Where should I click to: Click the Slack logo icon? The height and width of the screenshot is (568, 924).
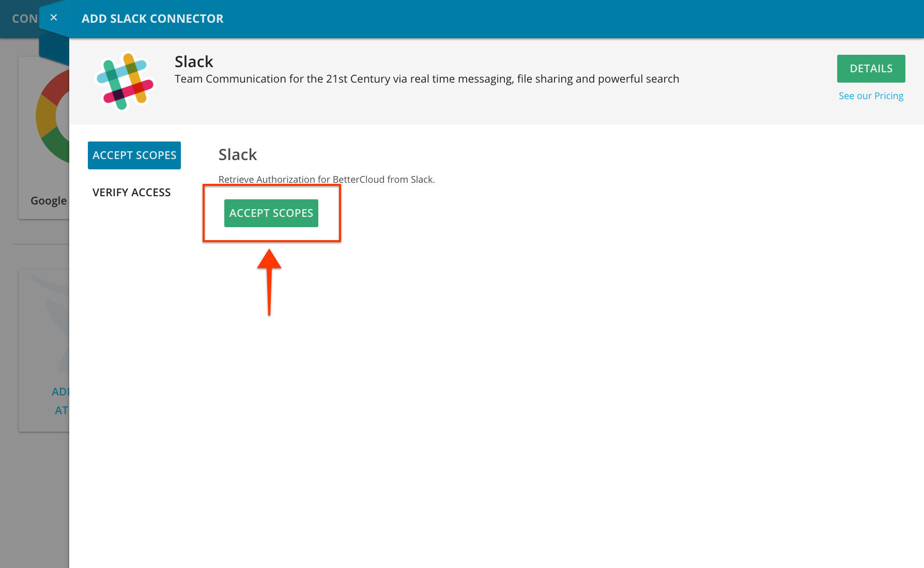click(x=125, y=81)
